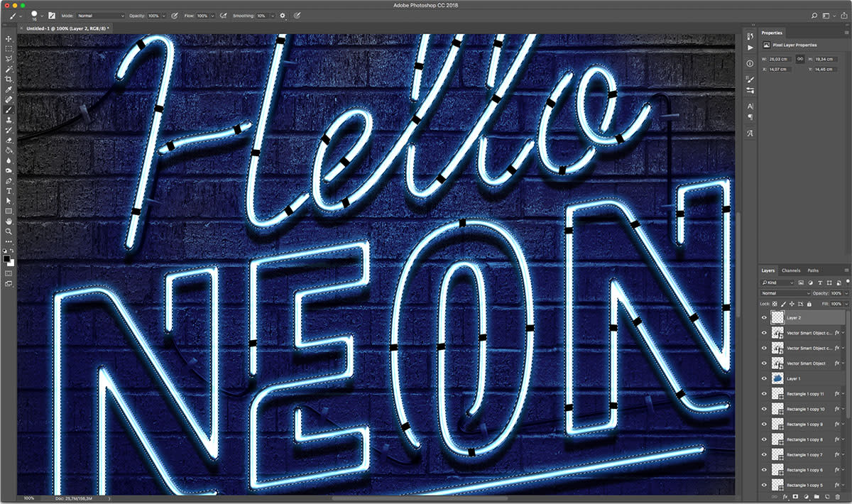
Task: Link width and height in Properties
Action: pos(800,58)
